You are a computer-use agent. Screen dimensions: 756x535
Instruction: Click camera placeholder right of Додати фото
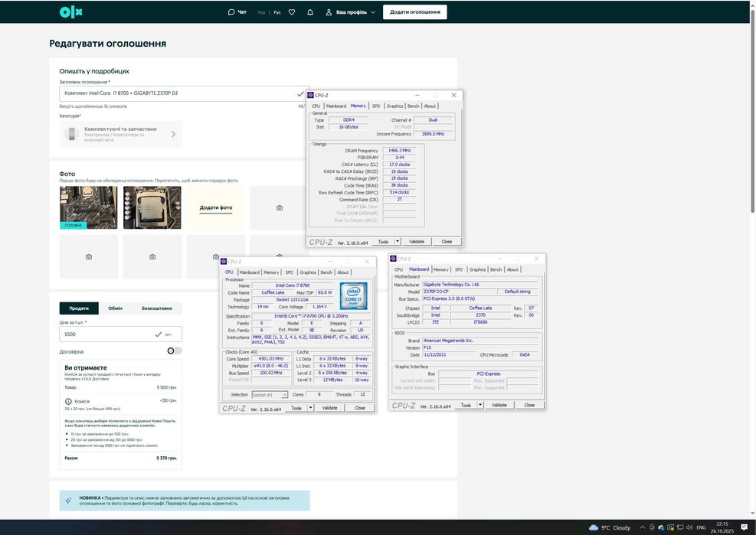click(279, 207)
